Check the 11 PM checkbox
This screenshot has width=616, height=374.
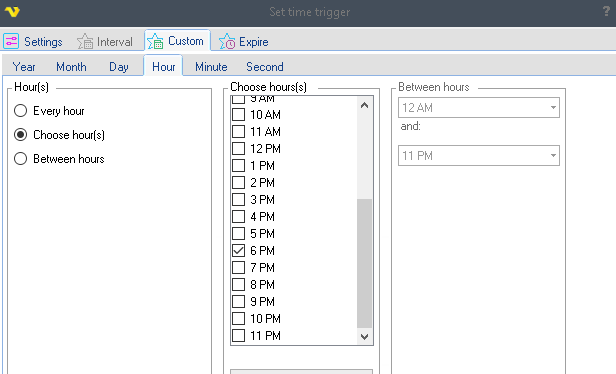pos(238,336)
